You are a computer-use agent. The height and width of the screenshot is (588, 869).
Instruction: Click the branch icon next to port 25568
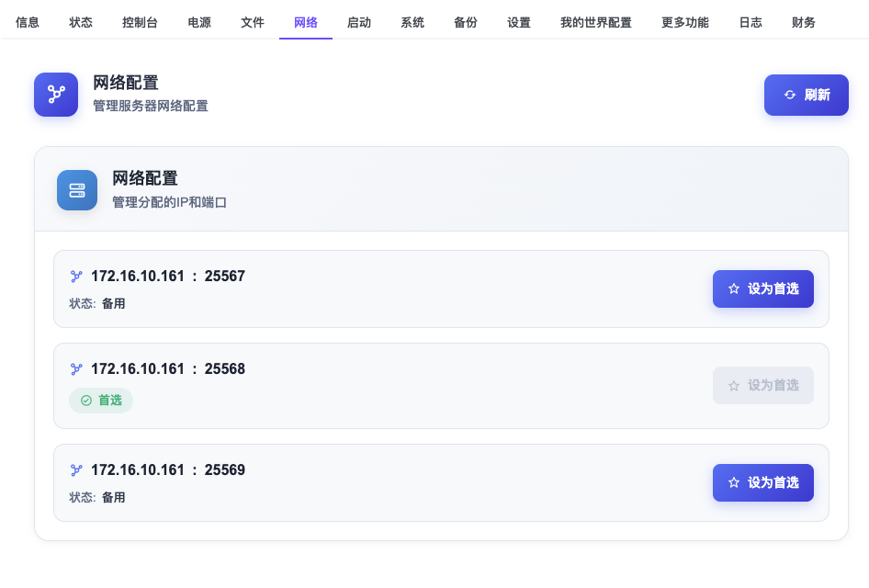click(x=76, y=369)
